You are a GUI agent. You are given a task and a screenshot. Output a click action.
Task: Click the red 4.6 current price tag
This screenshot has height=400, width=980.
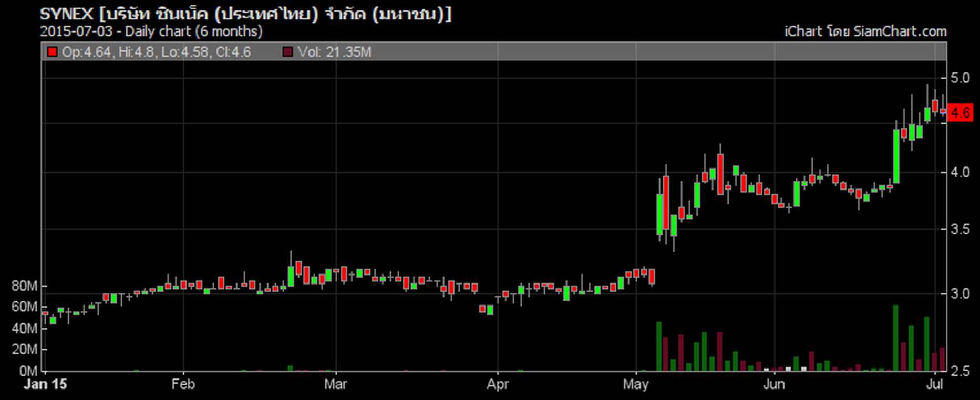click(960, 113)
